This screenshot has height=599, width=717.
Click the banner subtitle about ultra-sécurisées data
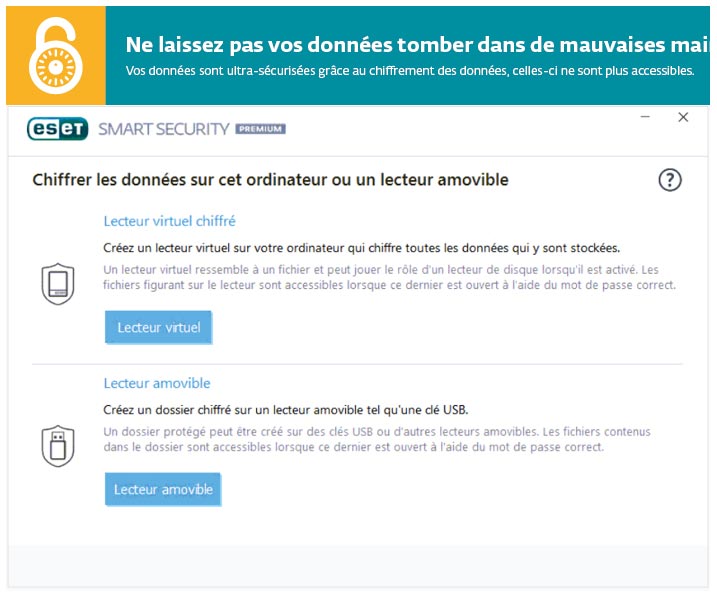tap(409, 71)
